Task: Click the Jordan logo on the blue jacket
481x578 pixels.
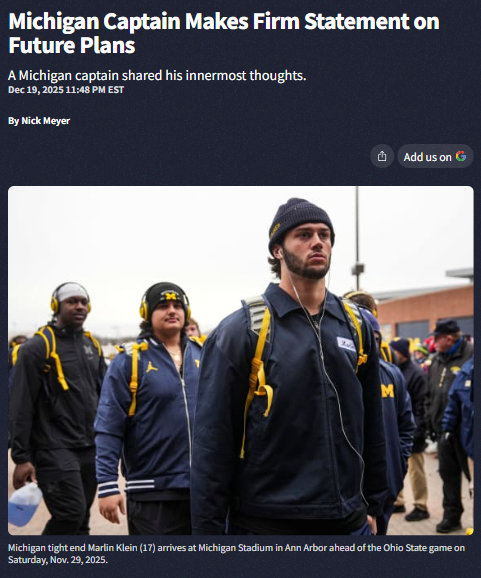Action: click(151, 367)
